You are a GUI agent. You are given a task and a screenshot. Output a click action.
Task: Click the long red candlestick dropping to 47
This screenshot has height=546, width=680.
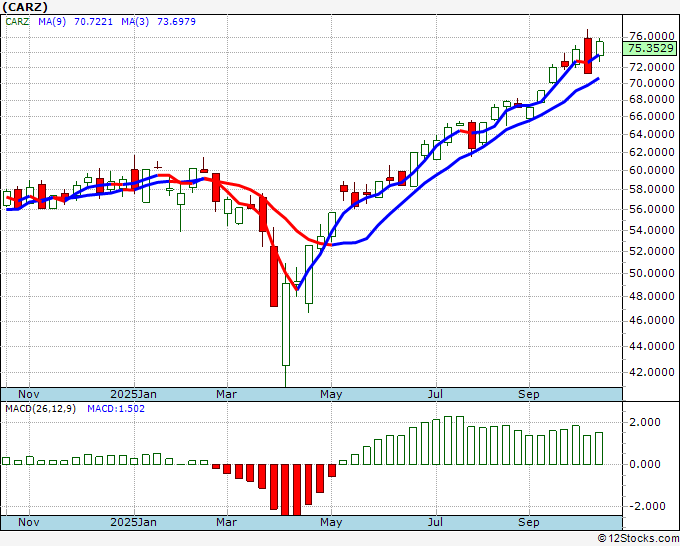click(274, 276)
